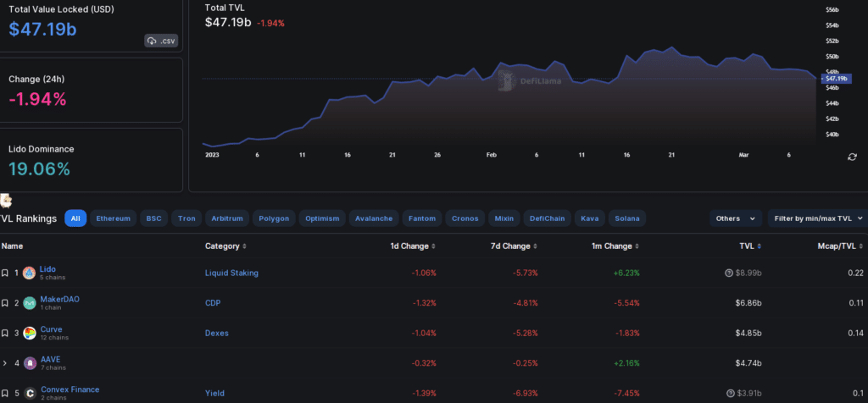
Task: Sort by Category column header
Action: [x=225, y=246]
